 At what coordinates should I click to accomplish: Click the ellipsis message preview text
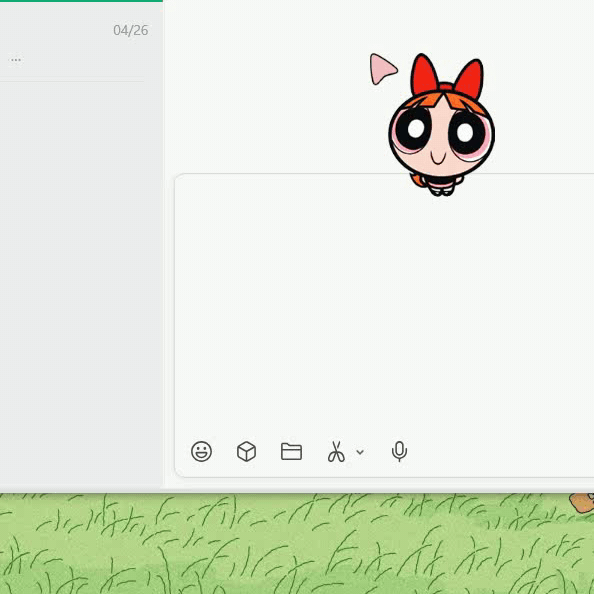pos(16,60)
